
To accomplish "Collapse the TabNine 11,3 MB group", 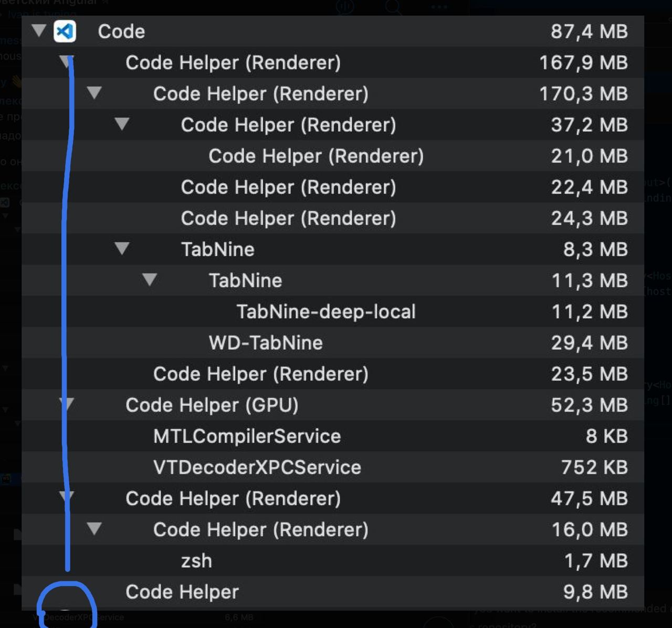I will 150,279.
